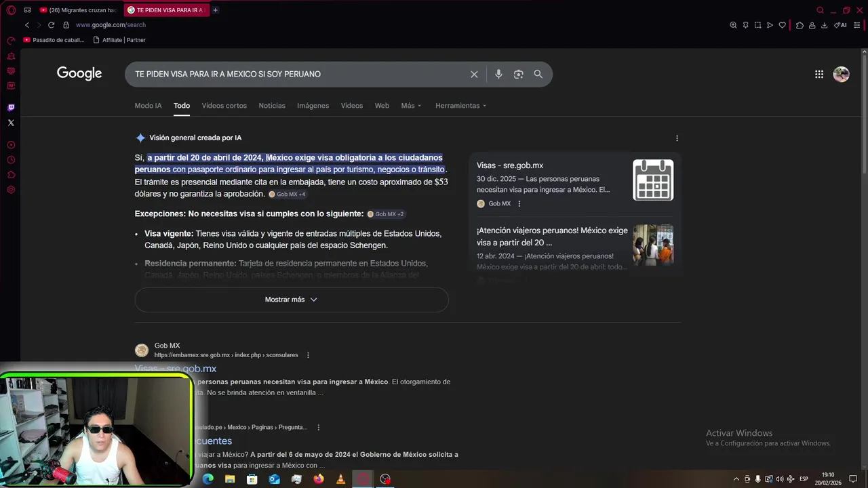
Task: Expand the Herramientas dropdown
Action: (x=460, y=106)
